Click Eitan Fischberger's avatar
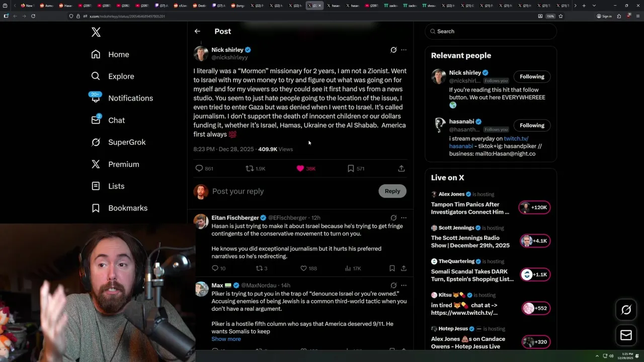The image size is (644, 362). coord(201,221)
